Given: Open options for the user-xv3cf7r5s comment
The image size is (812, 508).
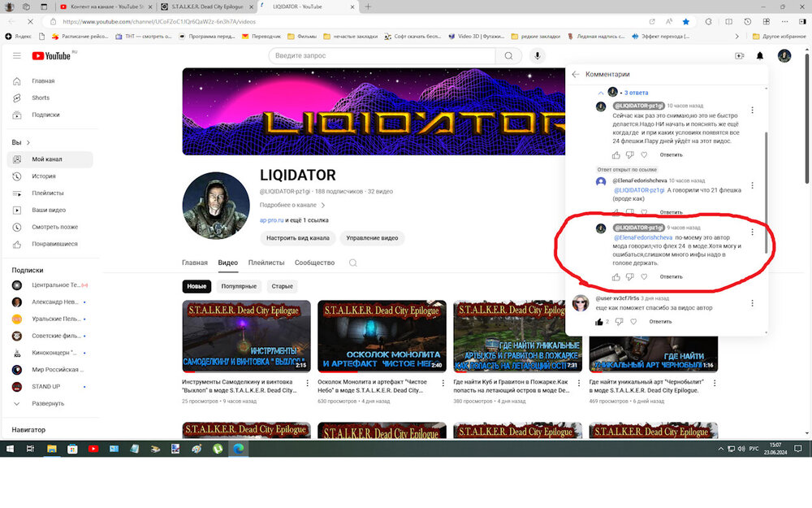Looking at the screenshot, I should (x=752, y=303).
